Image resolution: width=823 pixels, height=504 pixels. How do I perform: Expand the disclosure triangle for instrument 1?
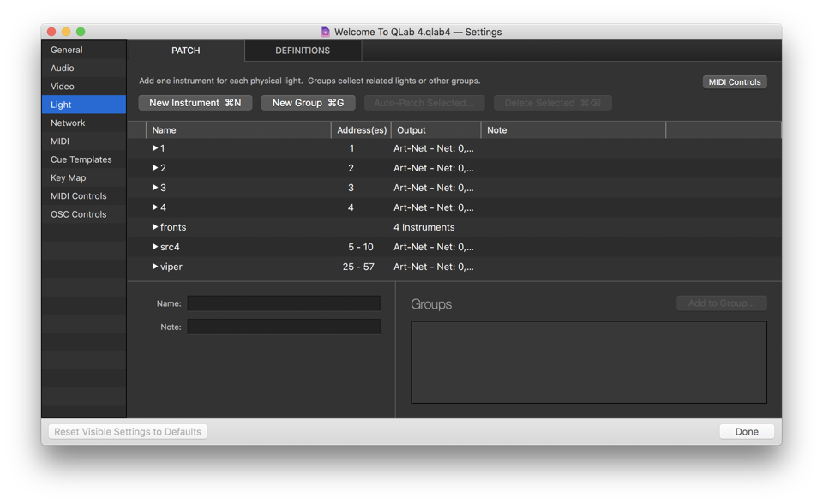155,148
